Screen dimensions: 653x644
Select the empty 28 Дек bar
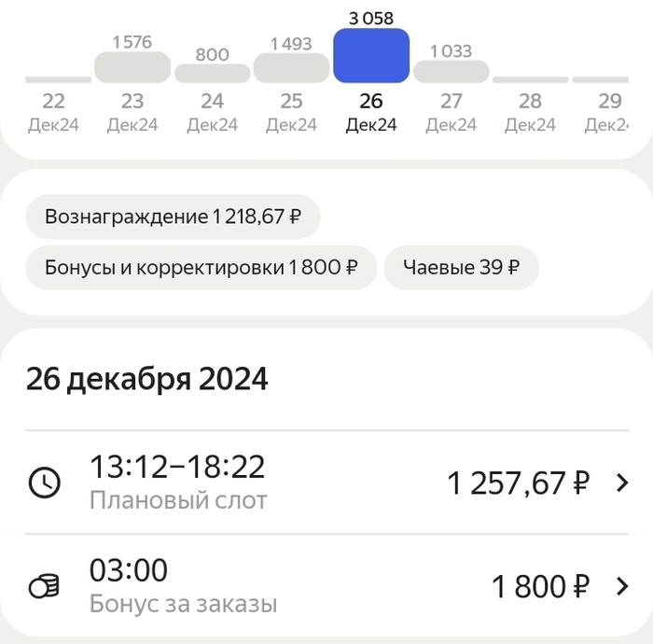[530, 79]
